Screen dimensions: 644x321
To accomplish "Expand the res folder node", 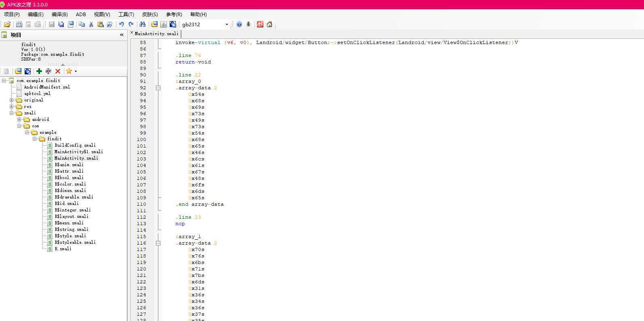I will pyautogui.click(x=12, y=106).
